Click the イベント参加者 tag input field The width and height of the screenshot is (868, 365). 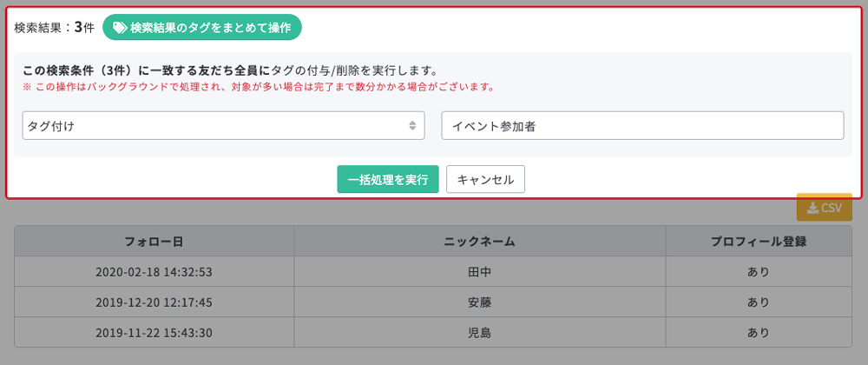tap(642, 126)
